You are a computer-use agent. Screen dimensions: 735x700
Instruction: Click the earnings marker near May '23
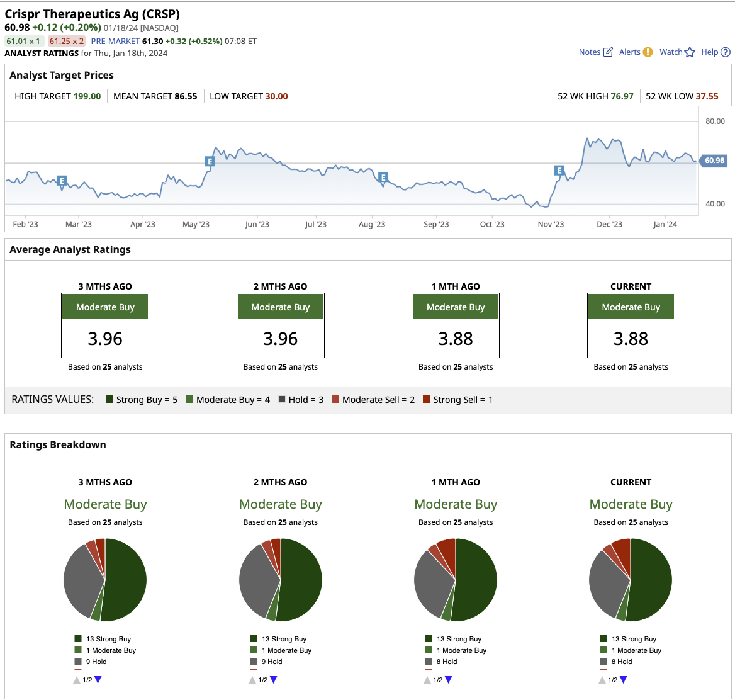pyautogui.click(x=210, y=161)
